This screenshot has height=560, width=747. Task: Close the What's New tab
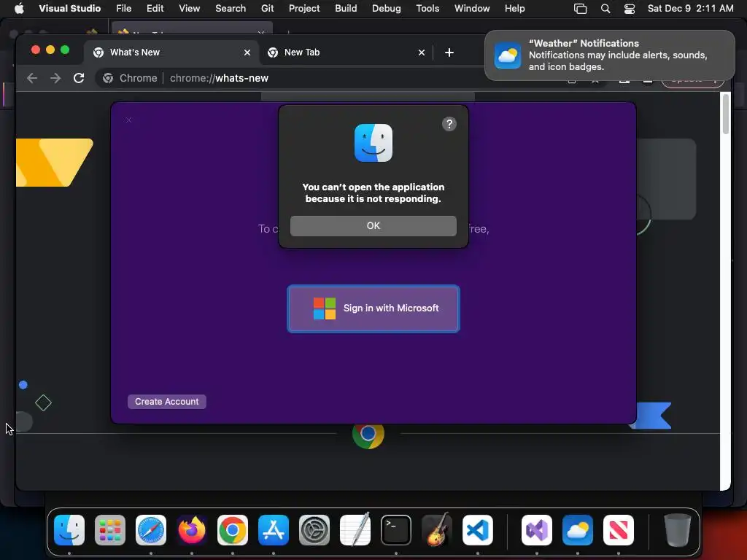click(247, 52)
